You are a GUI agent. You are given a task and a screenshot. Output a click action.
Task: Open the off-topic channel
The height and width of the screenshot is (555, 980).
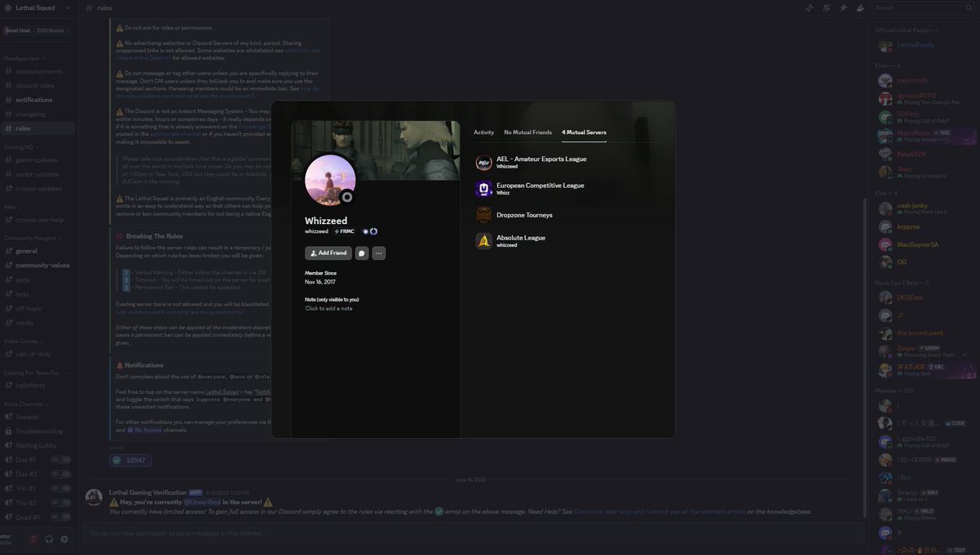38,308
